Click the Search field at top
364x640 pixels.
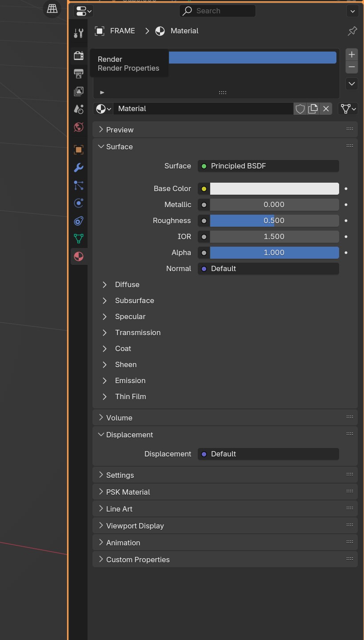[217, 11]
